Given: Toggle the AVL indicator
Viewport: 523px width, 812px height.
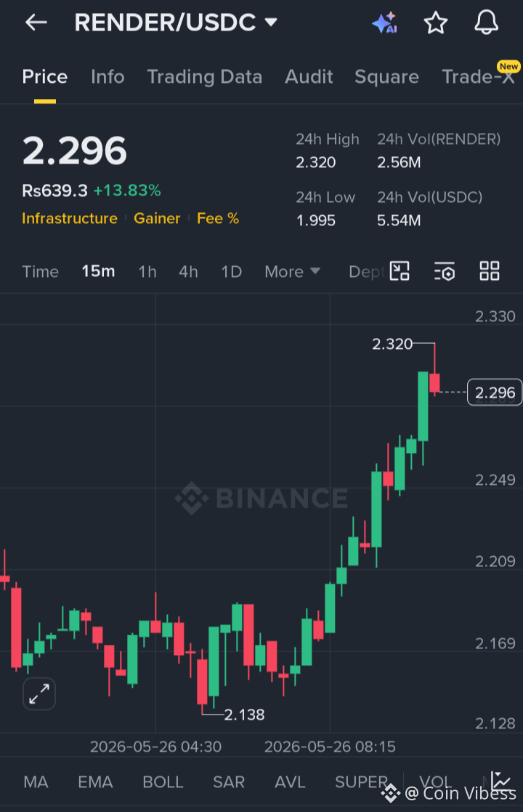Looking at the screenshot, I should point(290,782).
